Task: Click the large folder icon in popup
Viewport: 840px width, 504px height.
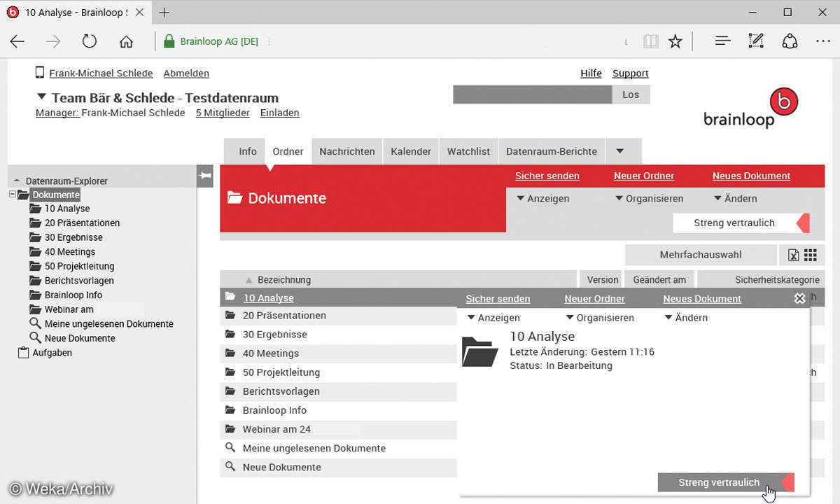Action: coord(480,351)
